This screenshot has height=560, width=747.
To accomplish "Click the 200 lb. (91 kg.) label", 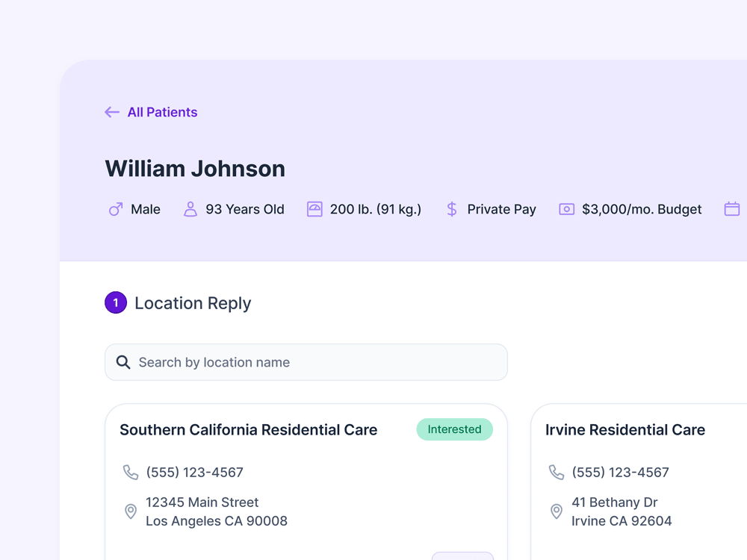I will tap(376, 210).
